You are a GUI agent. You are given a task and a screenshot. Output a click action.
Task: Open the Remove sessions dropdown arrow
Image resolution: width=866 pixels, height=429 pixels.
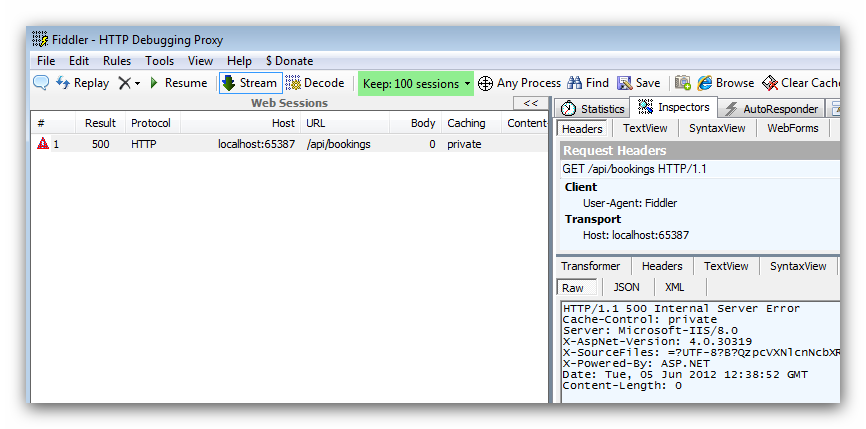(138, 84)
